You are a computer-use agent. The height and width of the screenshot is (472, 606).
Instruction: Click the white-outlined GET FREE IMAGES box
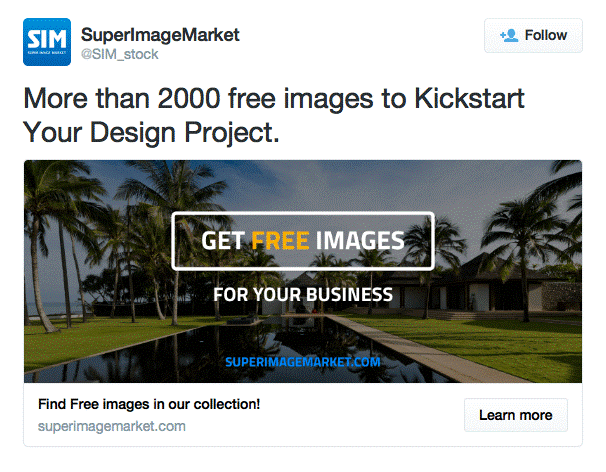302,241
